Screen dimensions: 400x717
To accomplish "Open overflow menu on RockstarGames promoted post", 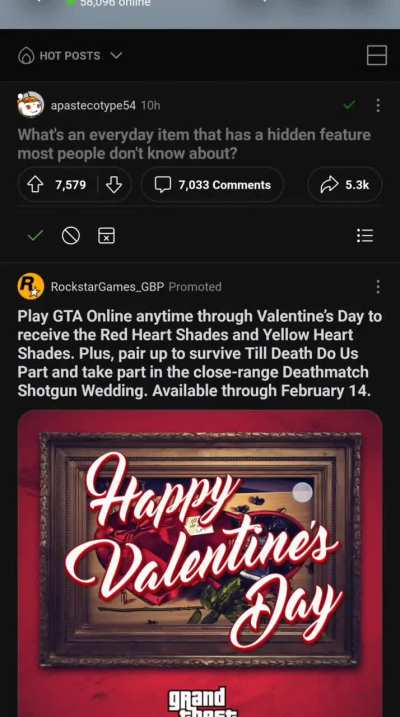I will point(378,287).
